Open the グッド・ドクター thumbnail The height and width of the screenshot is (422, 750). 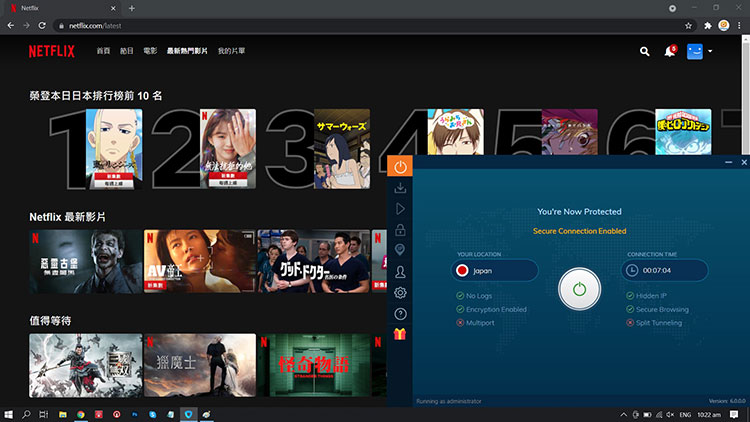click(x=314, y=261)
